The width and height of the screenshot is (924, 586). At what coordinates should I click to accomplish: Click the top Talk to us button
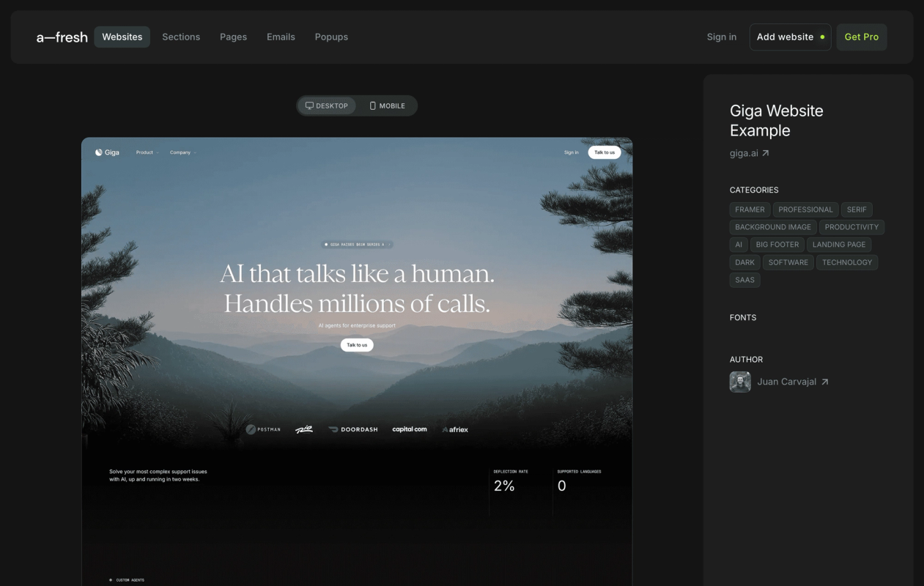pos(605,152)
